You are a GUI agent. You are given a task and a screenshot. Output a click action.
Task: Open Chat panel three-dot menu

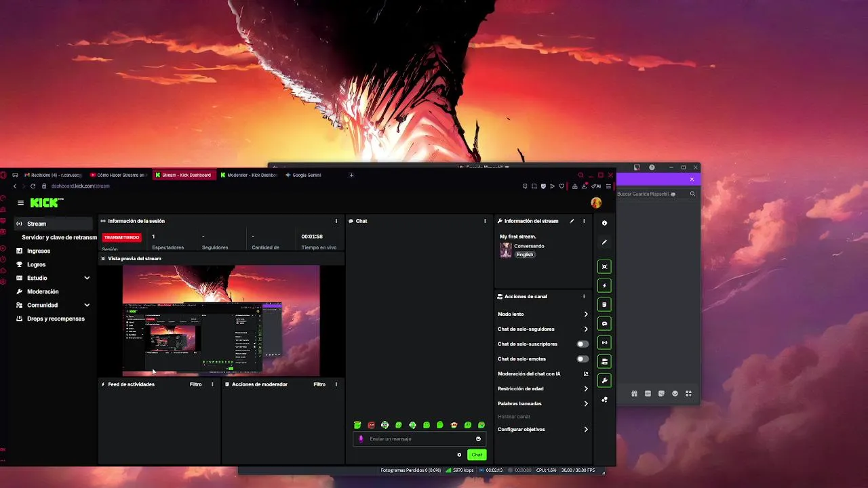[x=485, y=221]
